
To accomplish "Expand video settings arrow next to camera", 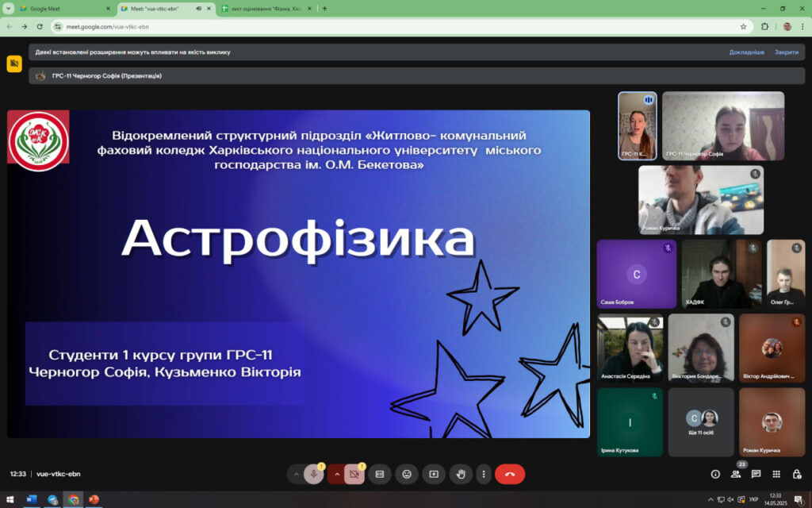I will pos(336,474).
